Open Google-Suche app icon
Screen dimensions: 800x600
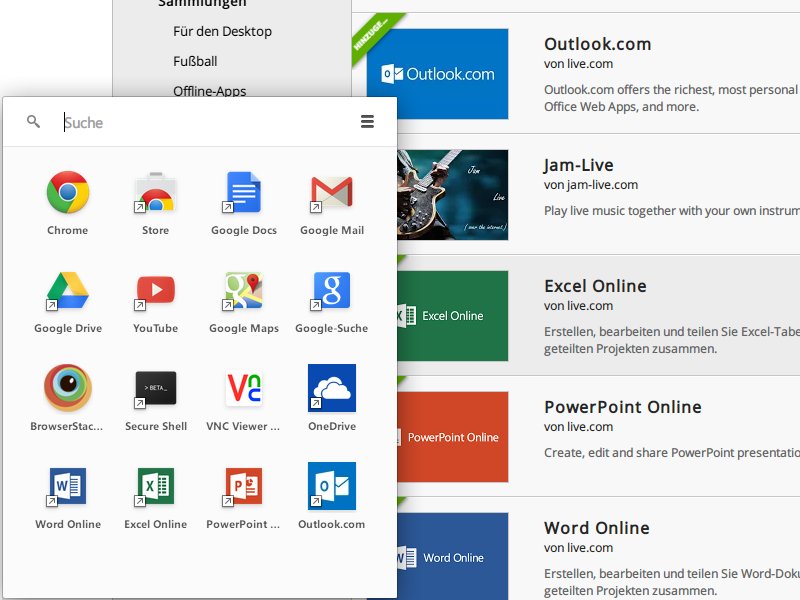[332, 291]
